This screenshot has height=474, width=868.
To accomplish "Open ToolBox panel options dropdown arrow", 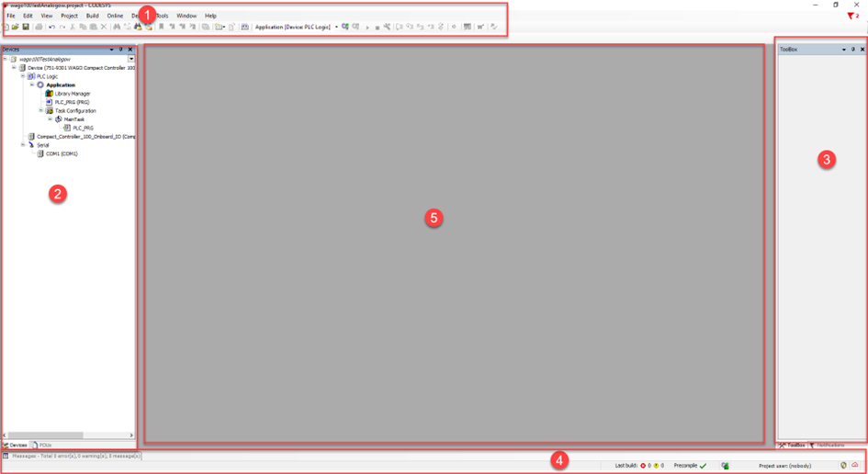I will coord(843,50).
